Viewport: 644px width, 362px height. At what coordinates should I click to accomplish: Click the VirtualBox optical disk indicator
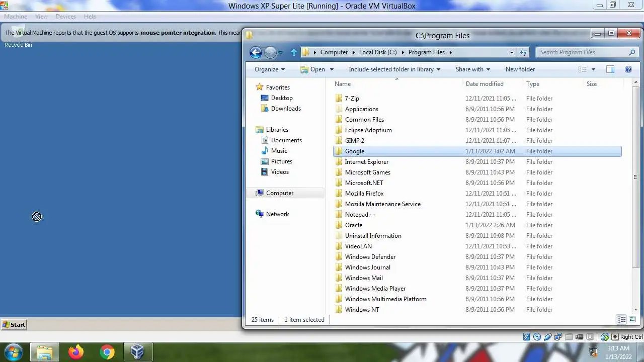pos(537,337)
